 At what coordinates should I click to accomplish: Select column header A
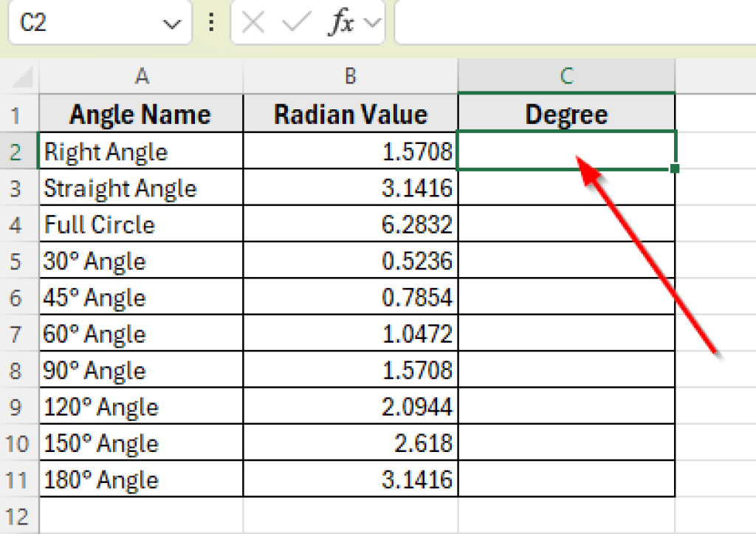coord(141,75)
